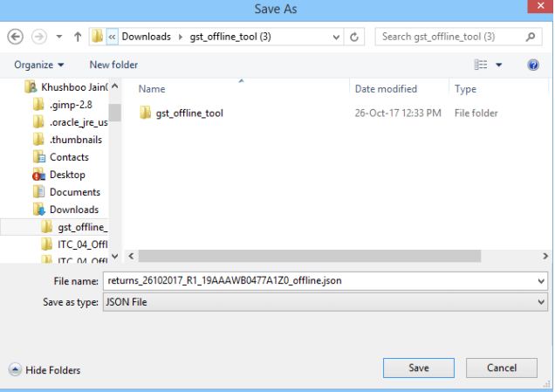555x392 pixels.
Task: Open the File name dropdown arrow
Action: [541, 281]
